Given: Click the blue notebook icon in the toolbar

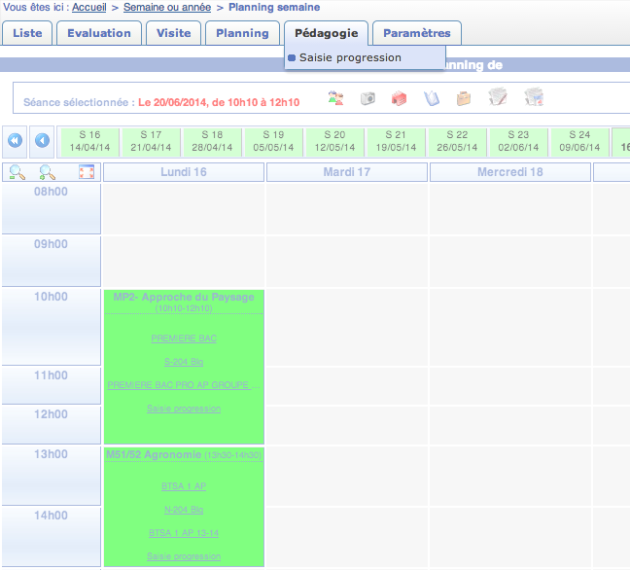Looking at the screenshot, I should click(432, 98).
